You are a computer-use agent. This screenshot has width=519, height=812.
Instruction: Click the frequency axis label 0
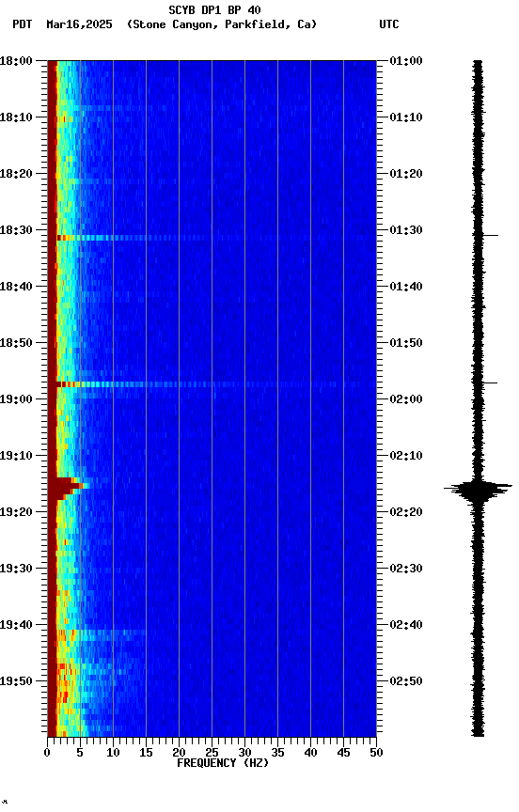(47, 753)
